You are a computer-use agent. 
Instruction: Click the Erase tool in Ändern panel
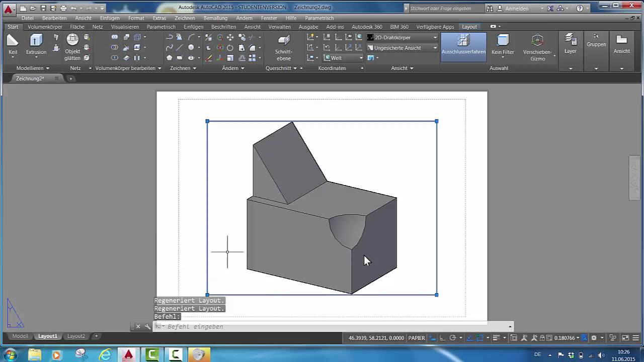(209, 58)
